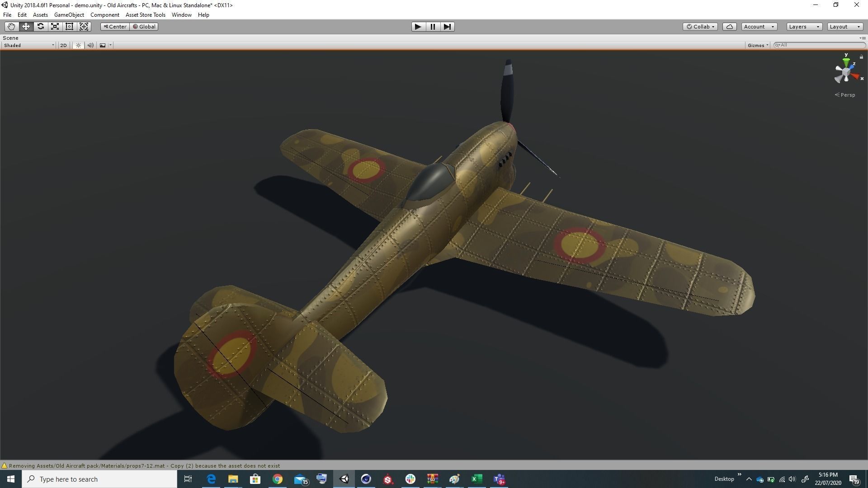Start Play mode
This screenshot has height=488, width=868.
coord(418,27)
